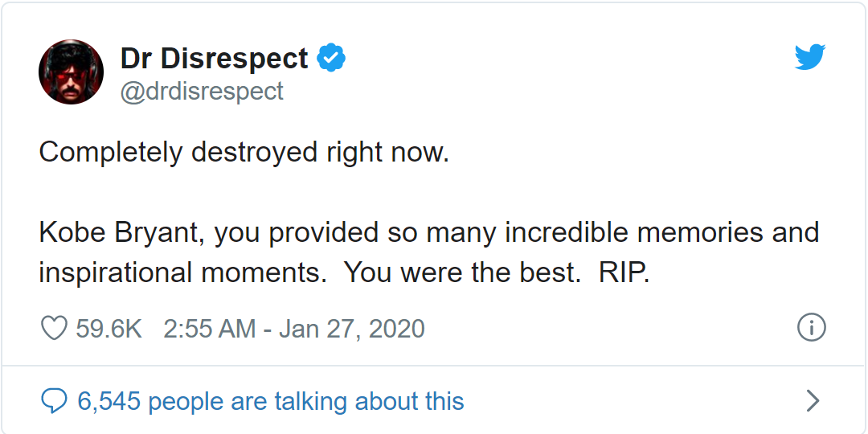Screen dimensions: 868x434
Task: Click the 'Jan 27, 2020' date text
Action: click(352, 329)
